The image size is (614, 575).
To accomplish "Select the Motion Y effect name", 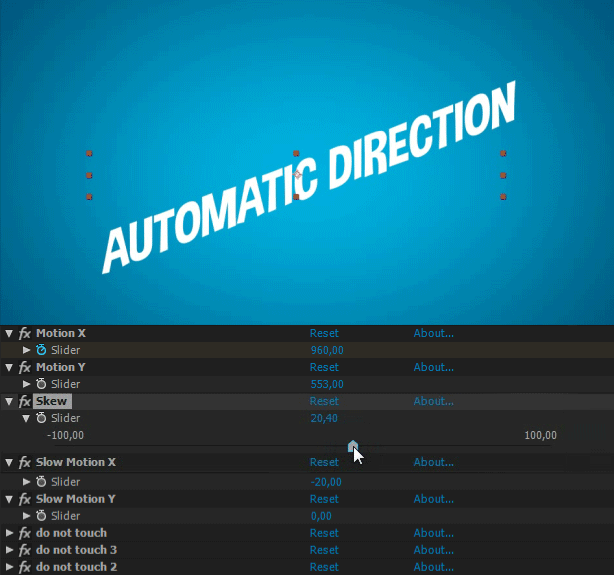I will point(61,367).
